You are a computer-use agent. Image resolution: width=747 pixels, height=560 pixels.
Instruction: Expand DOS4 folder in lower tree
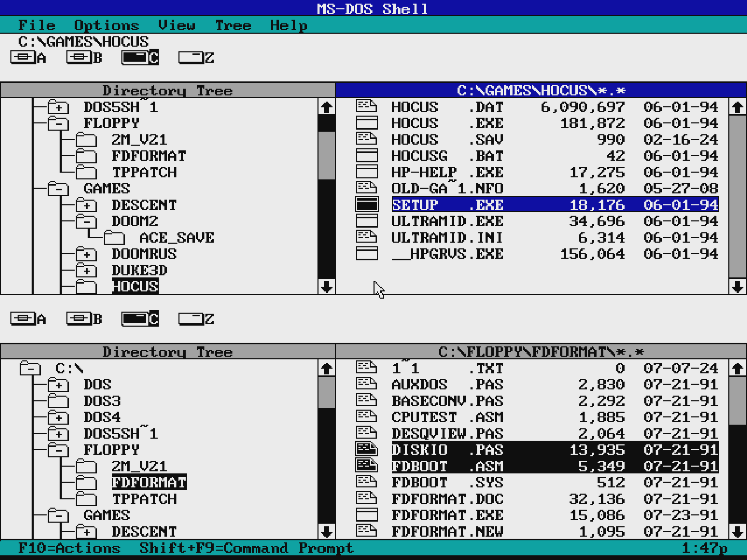58,417
